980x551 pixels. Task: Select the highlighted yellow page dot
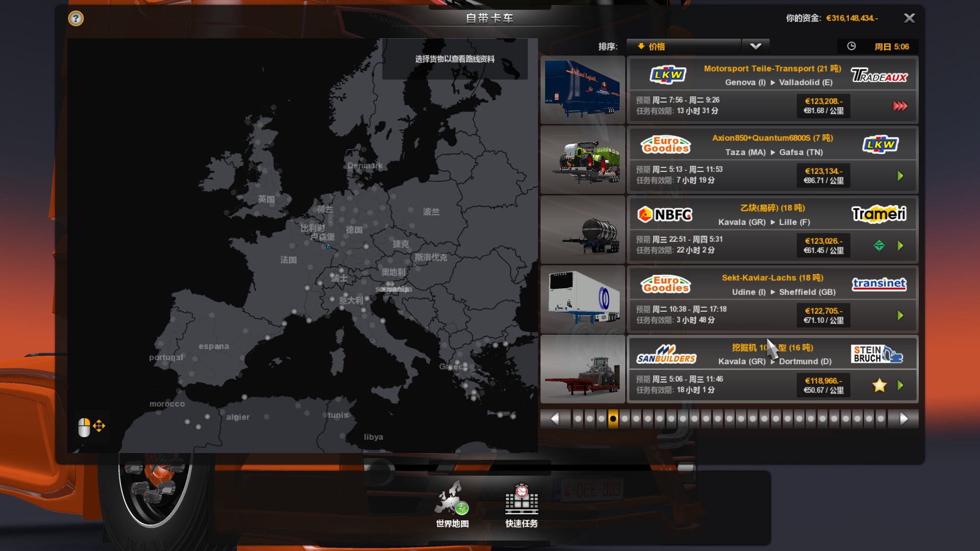[x=613, y=419]
